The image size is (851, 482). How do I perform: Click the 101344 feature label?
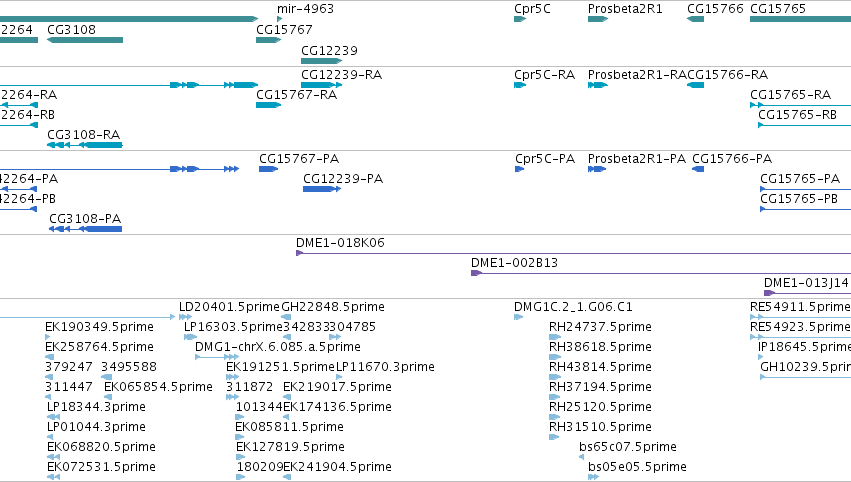(259, 407)
